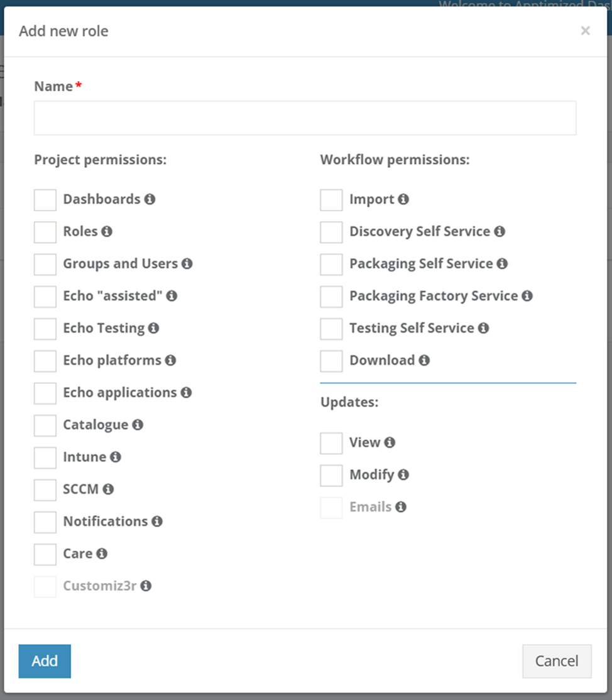Click the Add button

45,661
